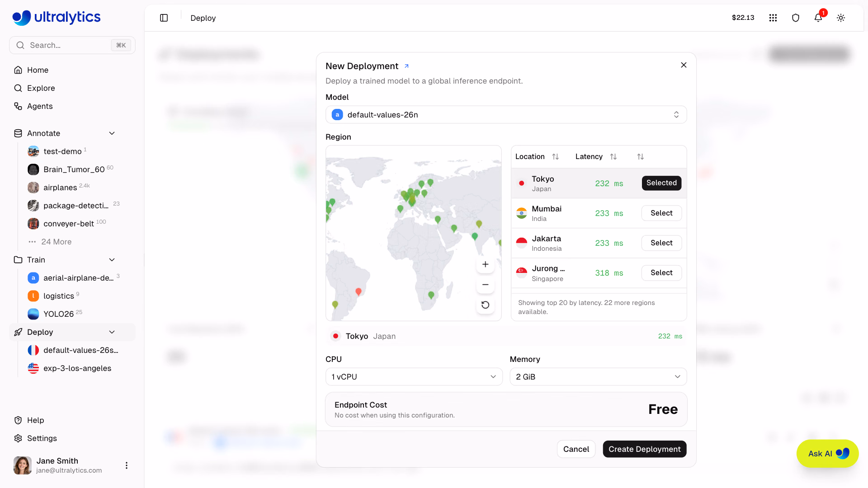Screen dimensions: 868x488
Task: Click the shield icon in top bar
Action: (796, 18)
